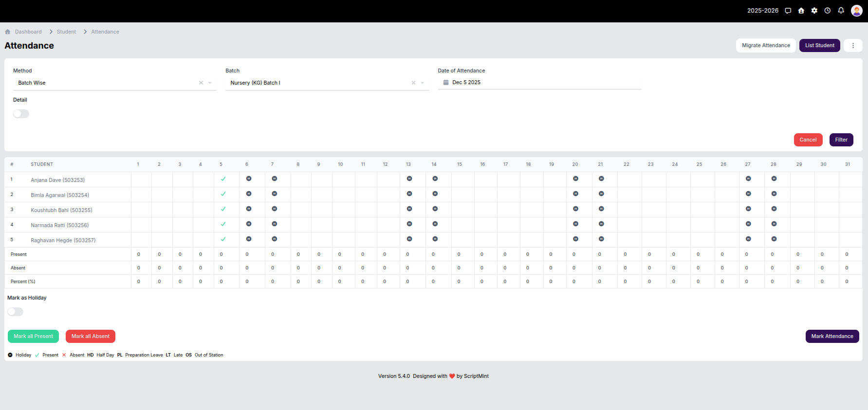The width and height of the screenshot is (868, 410).
Task: Click Anjana Dave holiday icon on day 6
Action: click(x=249, y=178)
